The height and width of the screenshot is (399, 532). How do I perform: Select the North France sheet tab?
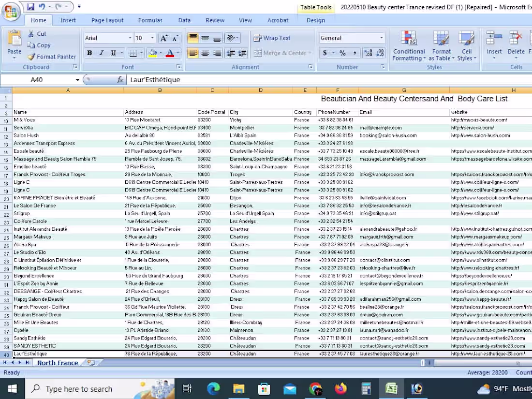click(58, 363)
